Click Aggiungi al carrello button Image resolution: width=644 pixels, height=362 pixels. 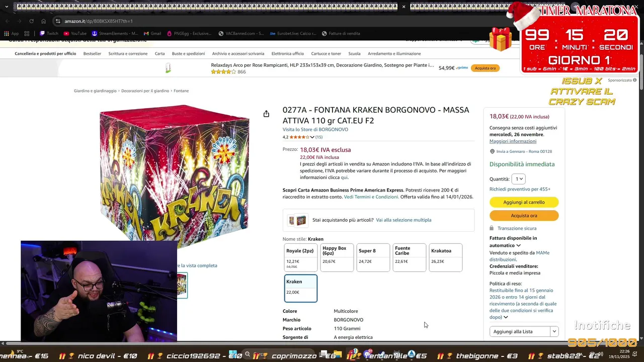click(524, 202)
